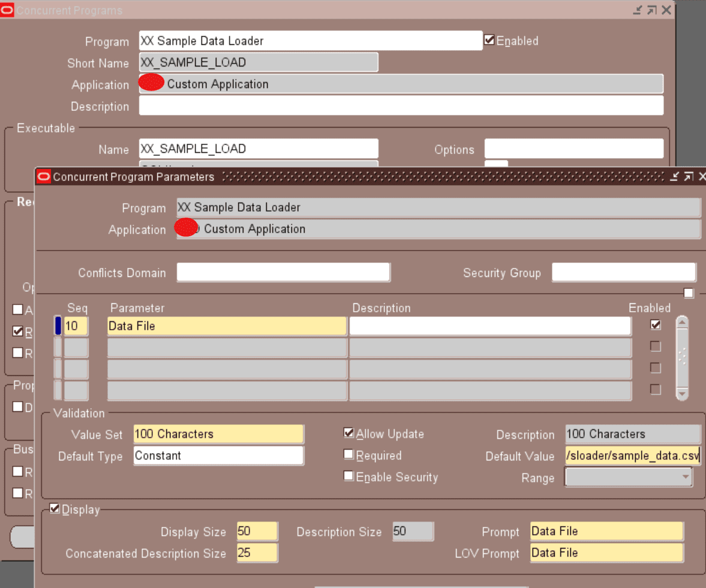
Task: Click scroll up arrow of parameter list
Action: [682, 324]
